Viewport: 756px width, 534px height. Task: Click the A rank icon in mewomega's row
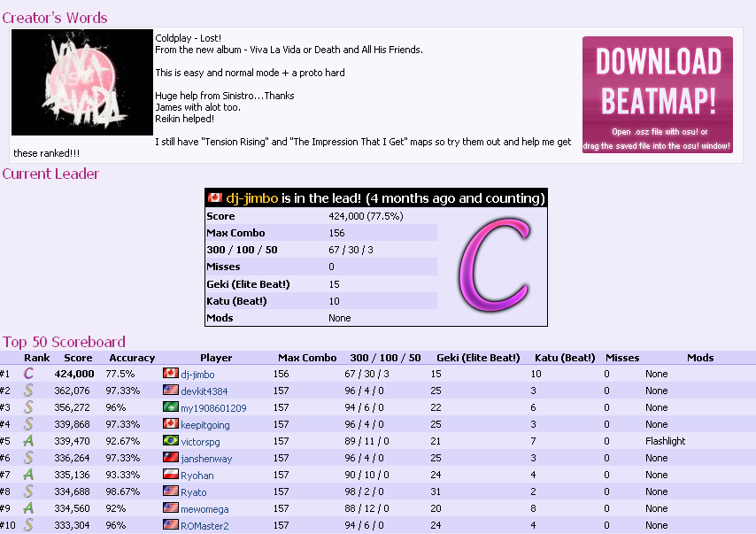28,508
